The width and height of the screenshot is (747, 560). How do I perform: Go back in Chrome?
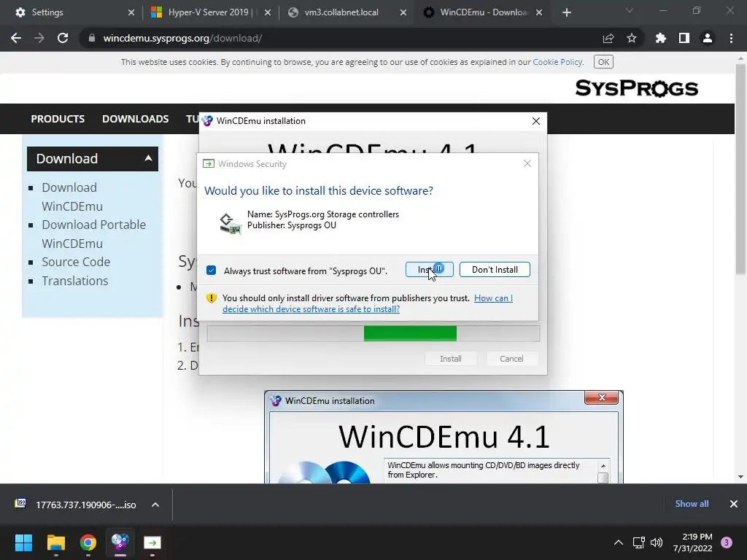pos(16,38)
